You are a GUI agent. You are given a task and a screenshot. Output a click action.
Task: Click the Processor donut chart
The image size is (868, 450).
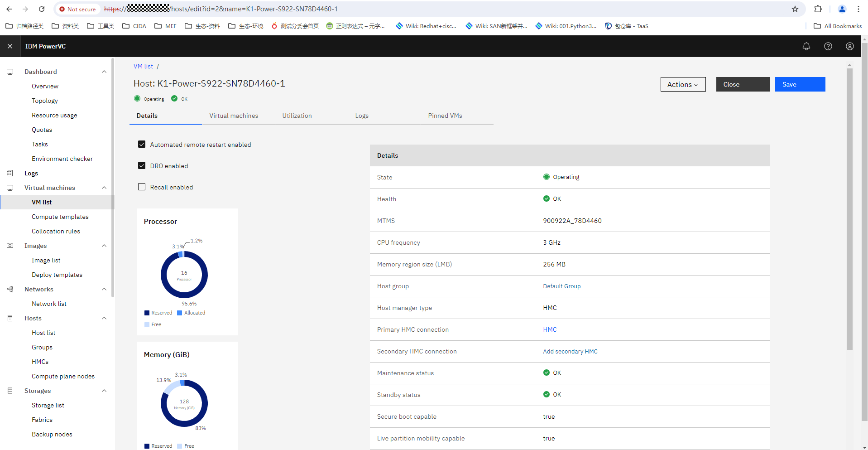(x=184, y=275)
